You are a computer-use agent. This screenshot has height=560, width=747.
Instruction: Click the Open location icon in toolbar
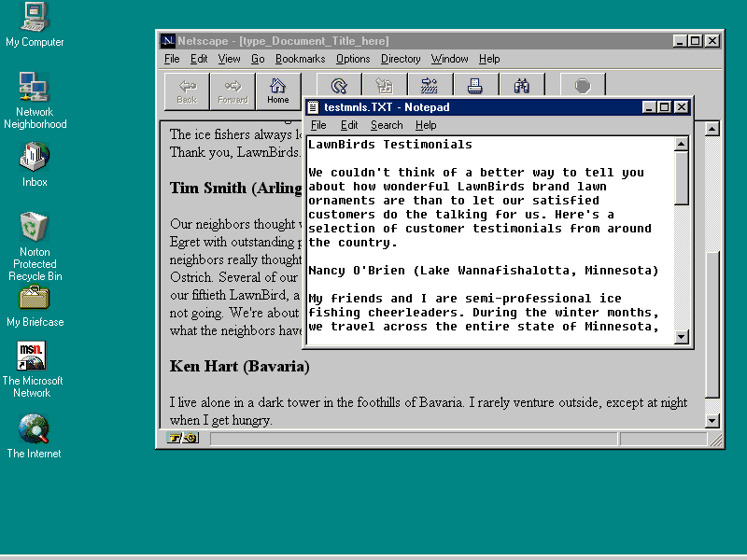[x=430, y=86]
